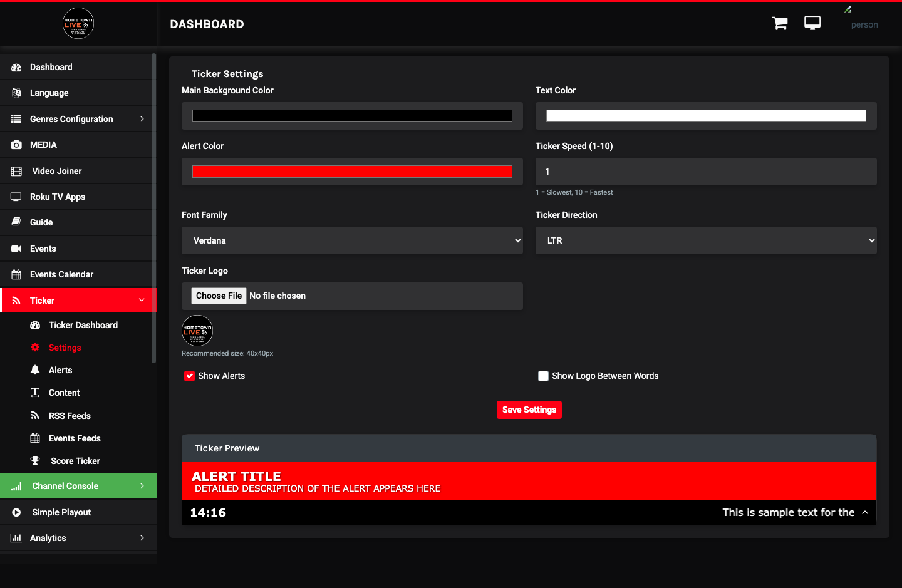Image resolution: width=902 pixels, height=588 pixels.
Task: Click the Dashboard palette icon in sidebar
Action: coord(16,67)
